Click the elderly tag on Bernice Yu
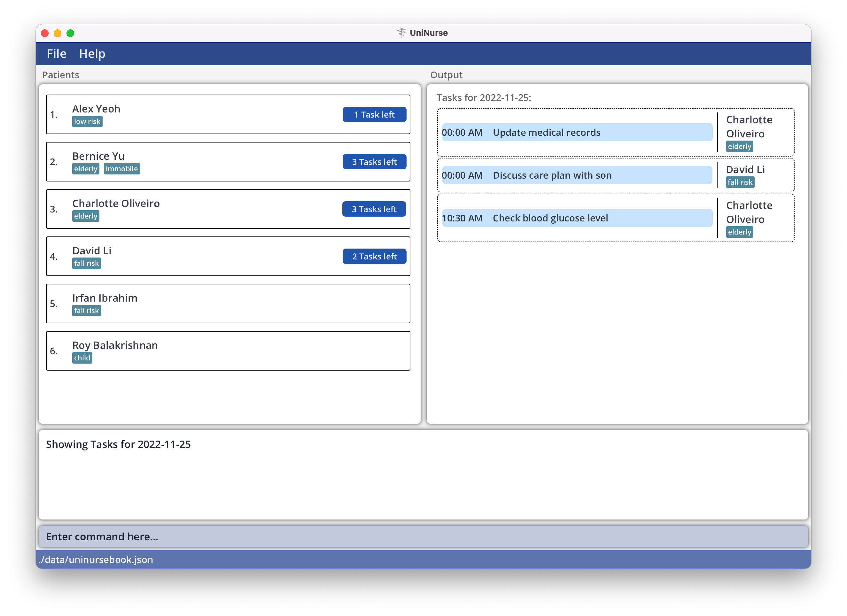 [x=86, y=169]
